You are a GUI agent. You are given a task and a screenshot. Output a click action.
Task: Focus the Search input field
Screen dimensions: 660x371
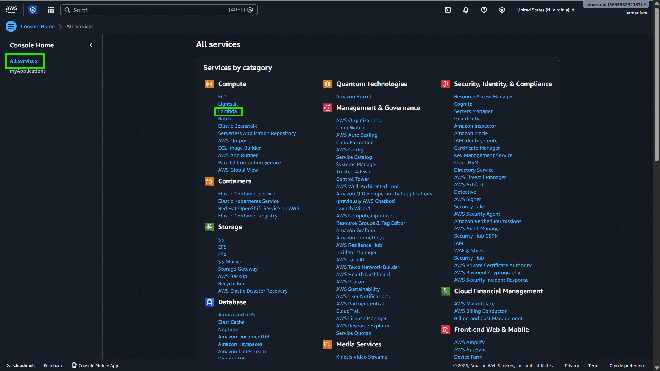click(159, 10)
